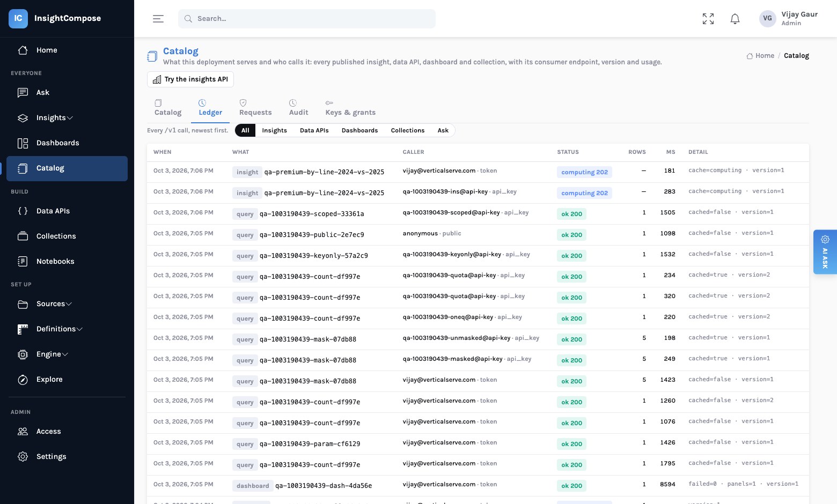837x504 pixels.
Task: Click qa-1003190439-keyonly-57a2c9 entry
Action: coord(314,256)
